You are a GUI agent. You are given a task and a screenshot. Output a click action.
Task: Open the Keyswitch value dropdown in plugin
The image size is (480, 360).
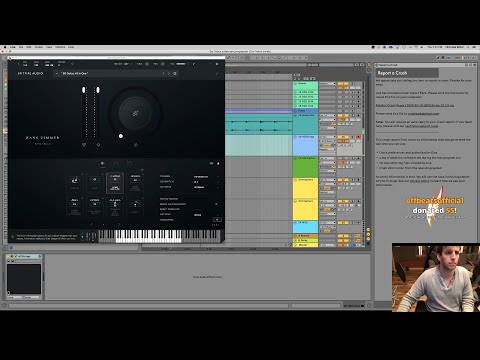pos(206,182)
